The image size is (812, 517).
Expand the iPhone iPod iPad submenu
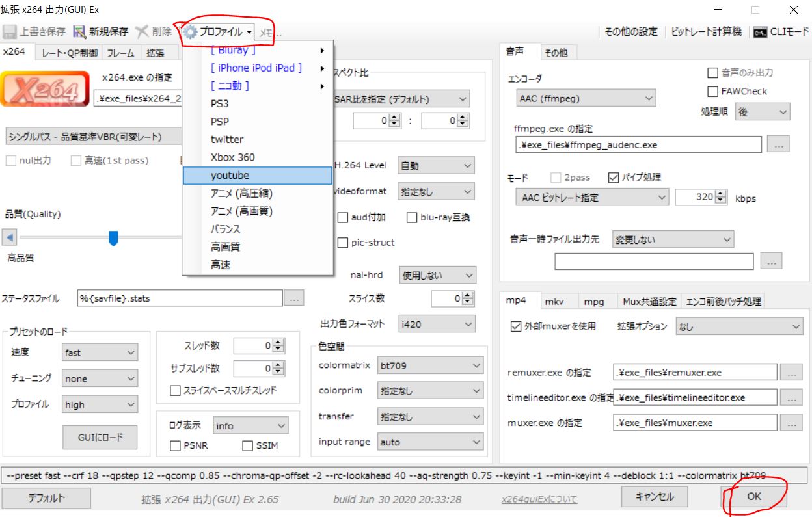[x=258, y=68]
